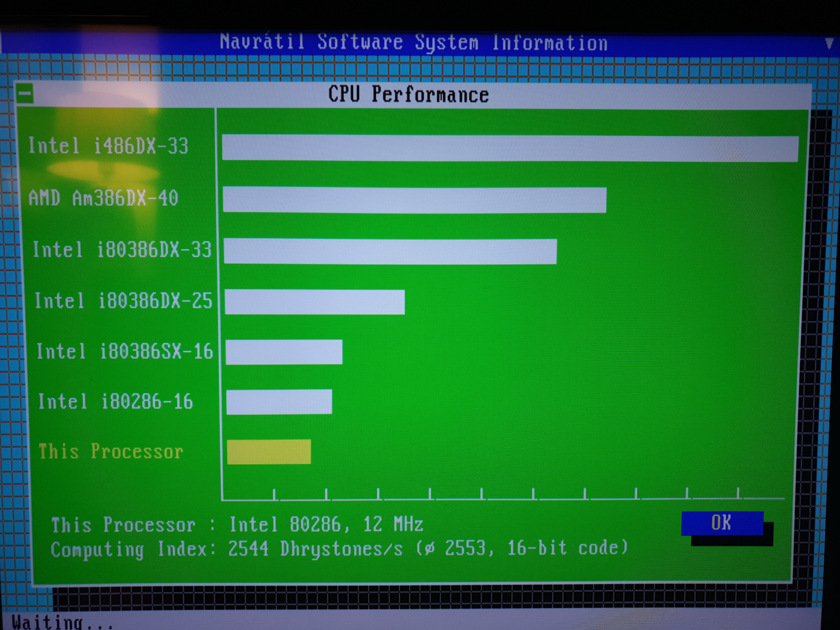Viewport: 840px width, 630px height.
Task: Click the CPU Performance dialog title
Action: point(408,95)
